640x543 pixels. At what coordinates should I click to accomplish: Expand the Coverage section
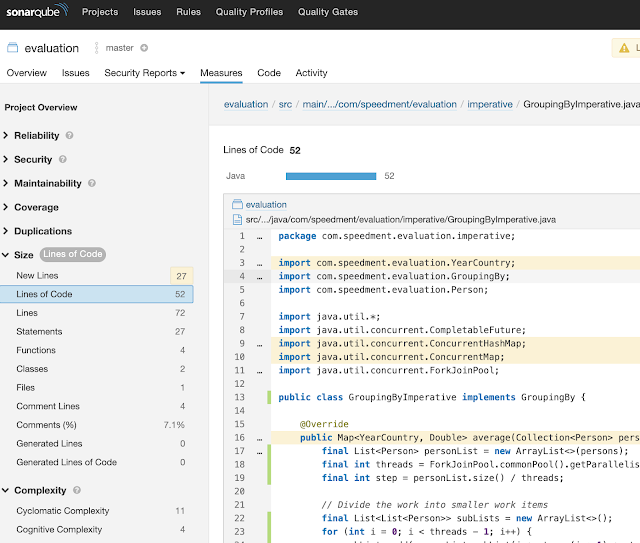(36, 208)
